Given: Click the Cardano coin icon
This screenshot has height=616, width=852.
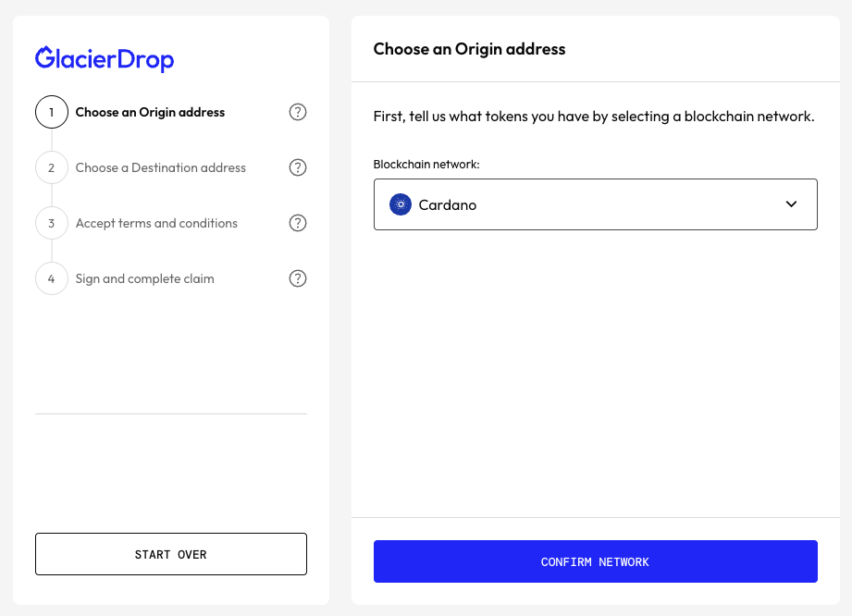Looking at the screenshot, I should (x=401, y=204).
